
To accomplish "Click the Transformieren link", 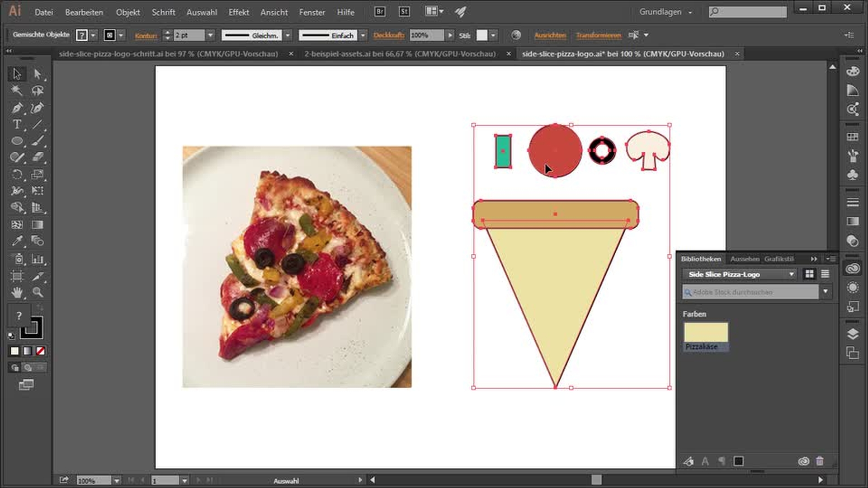I will click(x=598, y=35).
